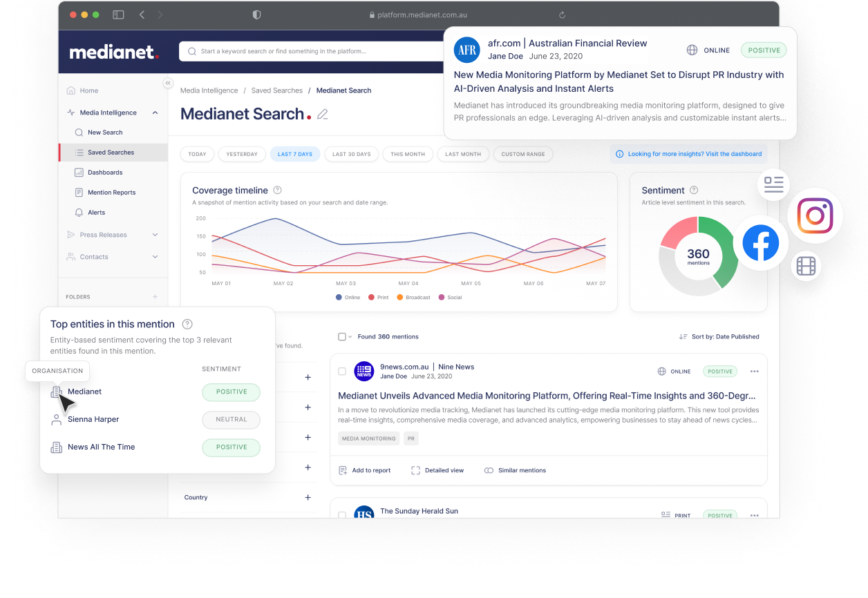Click the Online legend color dot below the chart
The width and height of the screenshot is (868, 598).
(x=337, y=297)
